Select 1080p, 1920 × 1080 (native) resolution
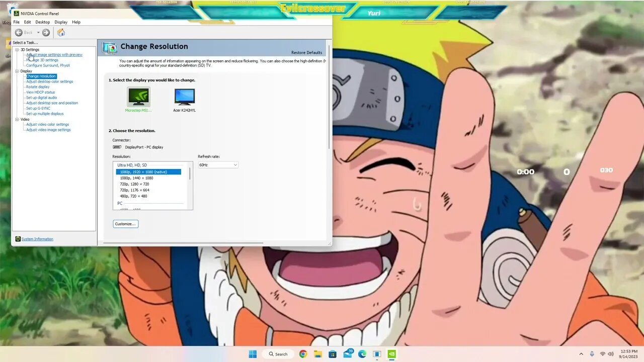The image size is (644, 362). tap(148, 172)
